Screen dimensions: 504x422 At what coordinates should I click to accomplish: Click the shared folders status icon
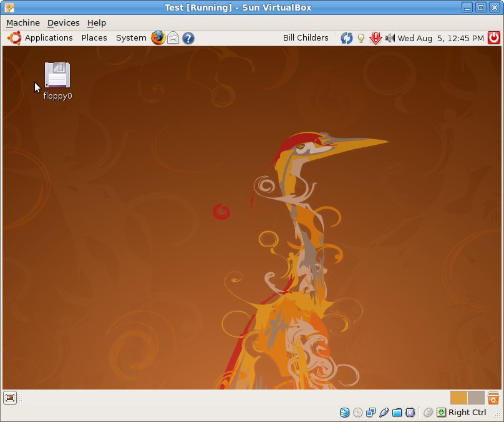tap(397, 412)
